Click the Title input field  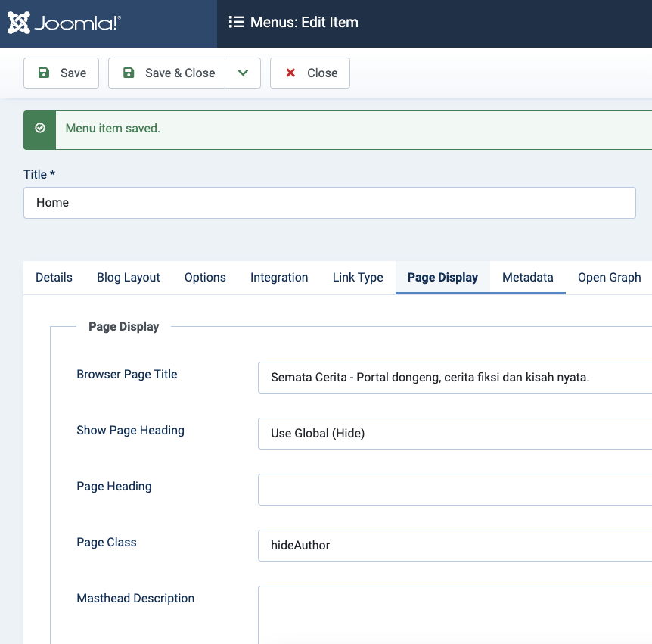click(x=329, y=203)
